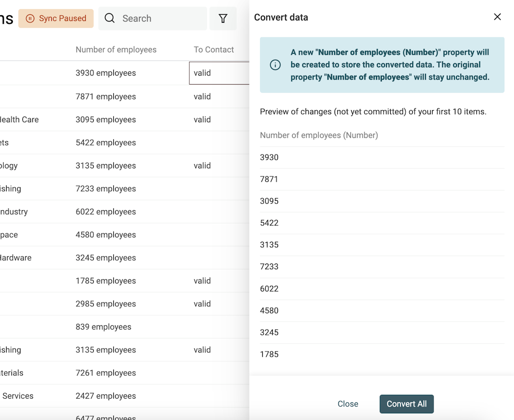
Task: Click the info icon in the blue notice
Action: 275,65
